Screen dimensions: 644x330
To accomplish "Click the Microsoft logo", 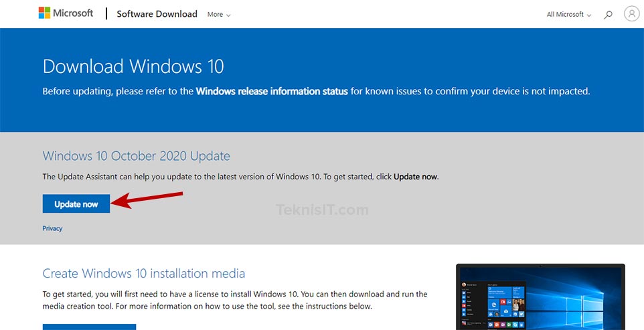I will click(x=66, y=13).
